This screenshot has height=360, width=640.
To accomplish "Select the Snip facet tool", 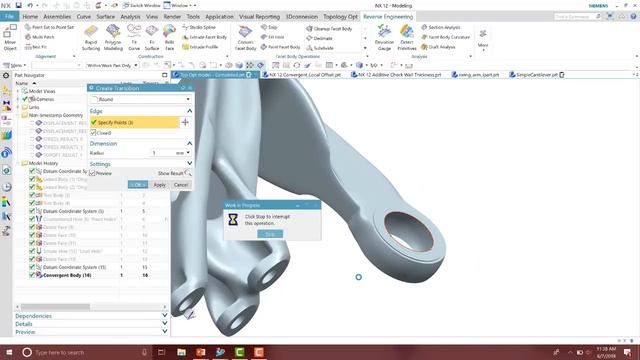I will click(269, 27).
